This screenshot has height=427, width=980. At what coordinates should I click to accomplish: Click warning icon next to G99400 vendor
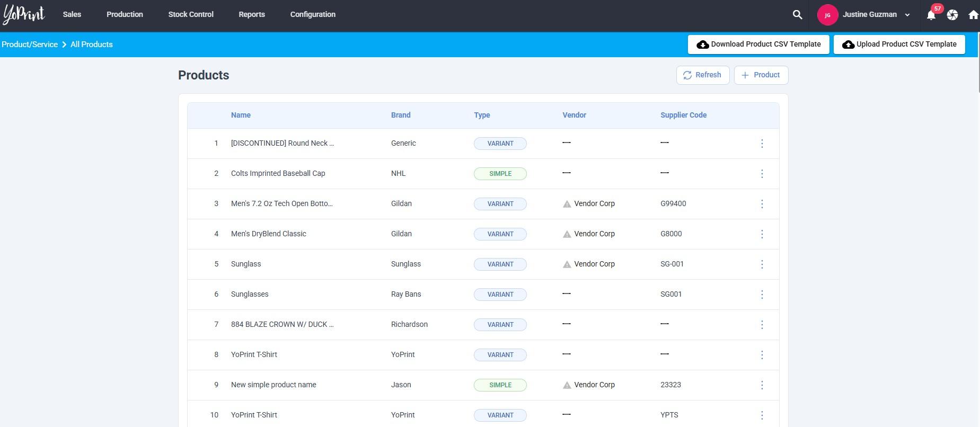(567, 204)
